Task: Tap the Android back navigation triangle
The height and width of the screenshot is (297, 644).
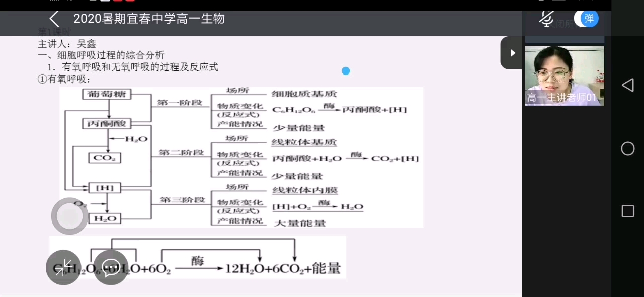Action: pos(628,86)
